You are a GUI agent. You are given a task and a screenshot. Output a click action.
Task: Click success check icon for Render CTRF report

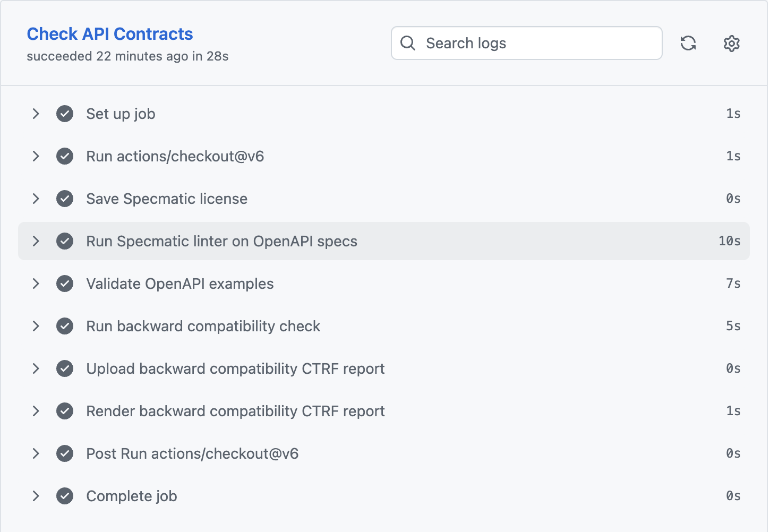click(65, 411)
